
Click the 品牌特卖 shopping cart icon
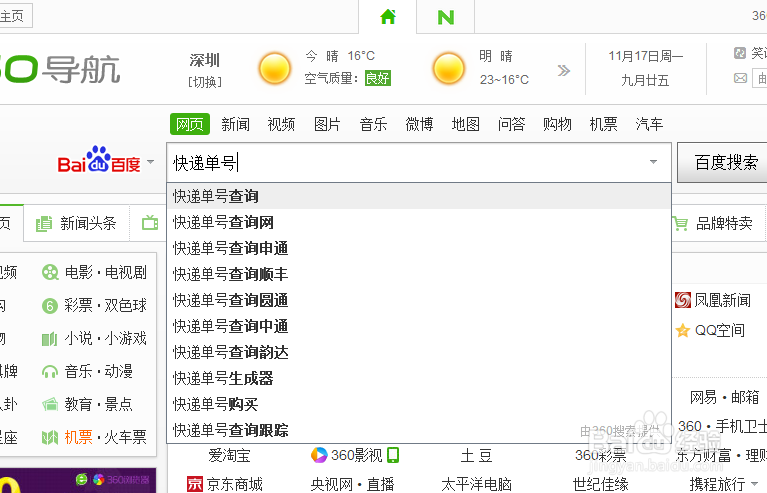(x=680, y=224)
